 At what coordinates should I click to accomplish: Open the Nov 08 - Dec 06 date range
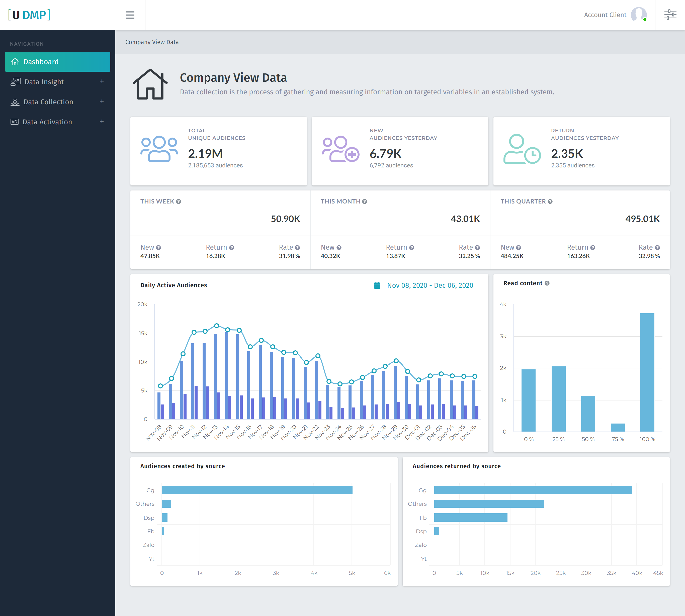pyautogui.click(x=430, y=285)
